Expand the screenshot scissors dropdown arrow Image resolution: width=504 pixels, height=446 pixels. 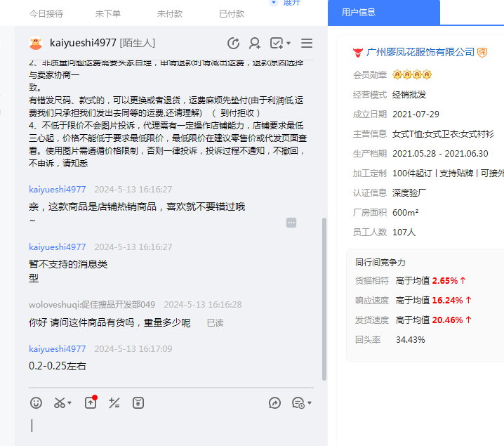[70, 403]
